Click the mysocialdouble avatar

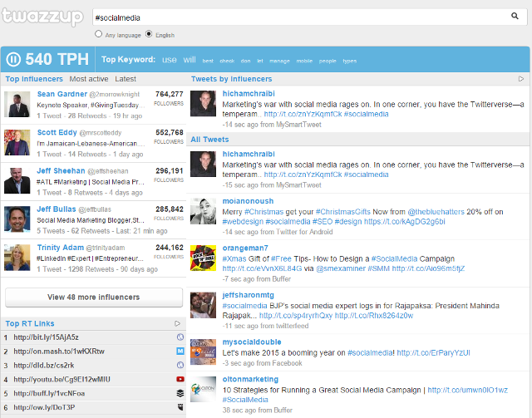click(203, 352)
